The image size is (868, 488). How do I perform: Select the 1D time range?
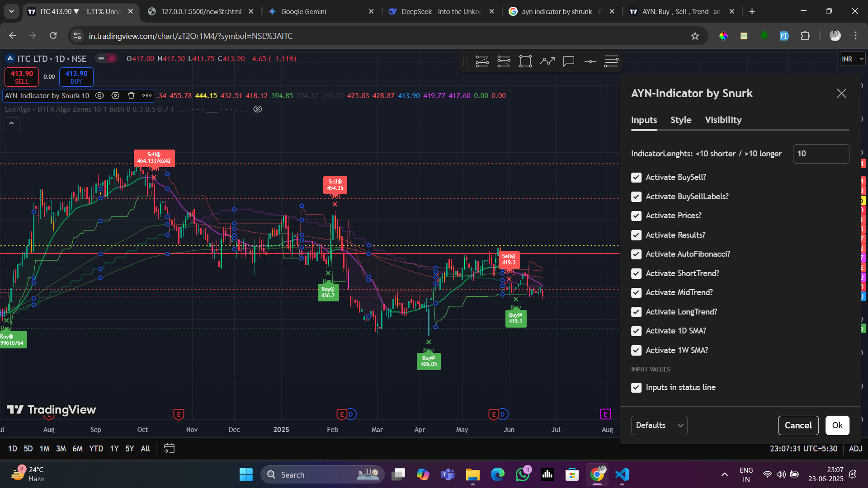[13, 449]
